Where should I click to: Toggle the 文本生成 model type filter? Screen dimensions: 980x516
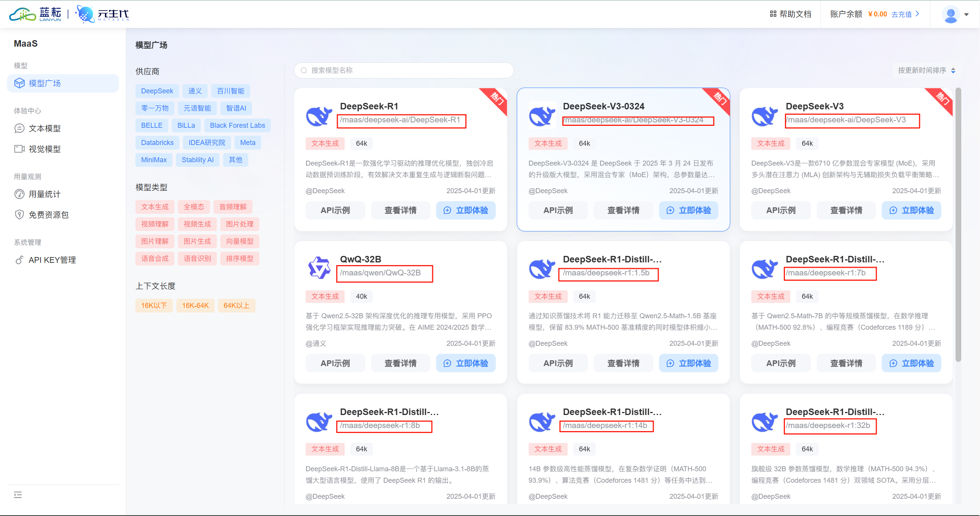155,207
